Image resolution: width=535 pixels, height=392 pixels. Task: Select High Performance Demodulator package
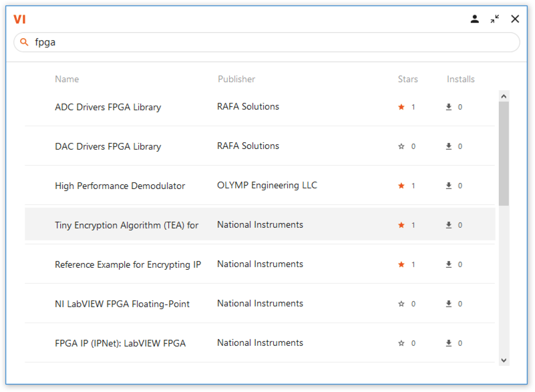120,186
